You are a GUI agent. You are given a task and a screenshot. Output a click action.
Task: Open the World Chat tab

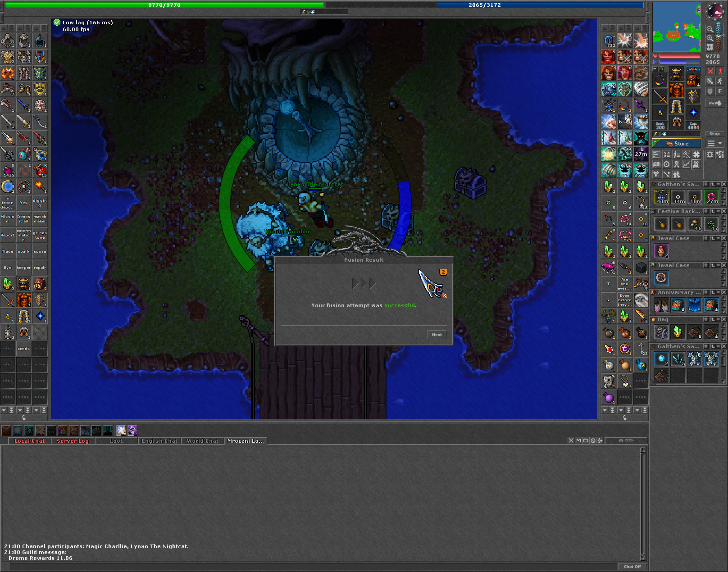[x=202, y=441]
